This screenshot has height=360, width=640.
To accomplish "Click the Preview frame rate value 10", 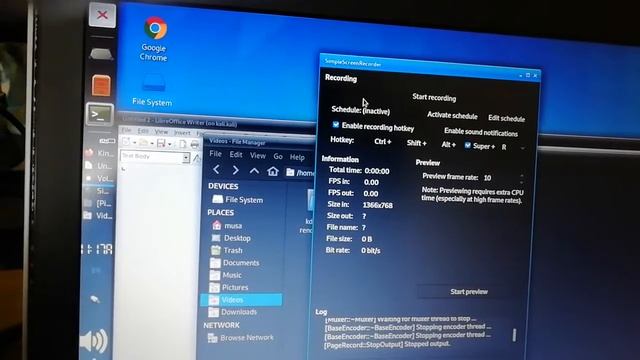I will 487,178.
